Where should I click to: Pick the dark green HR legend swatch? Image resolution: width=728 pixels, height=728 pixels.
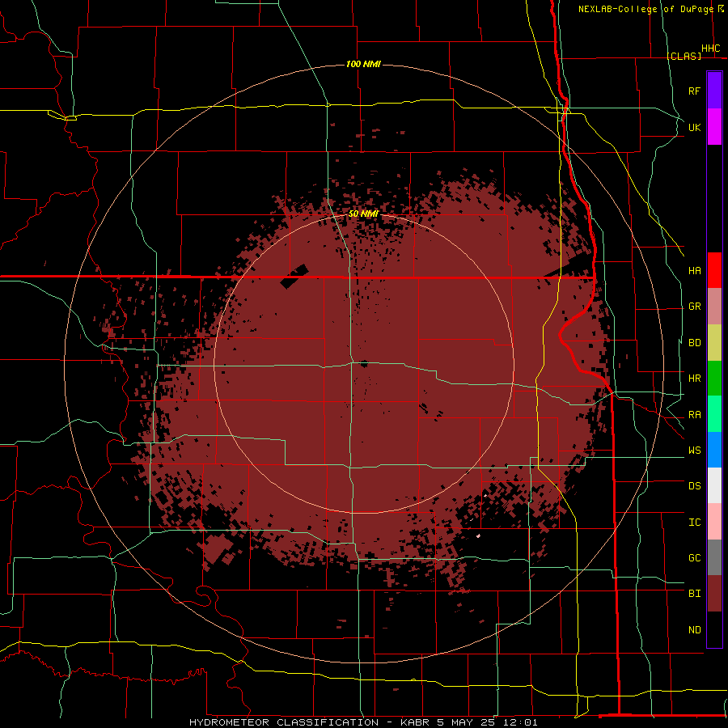(714, 379)
